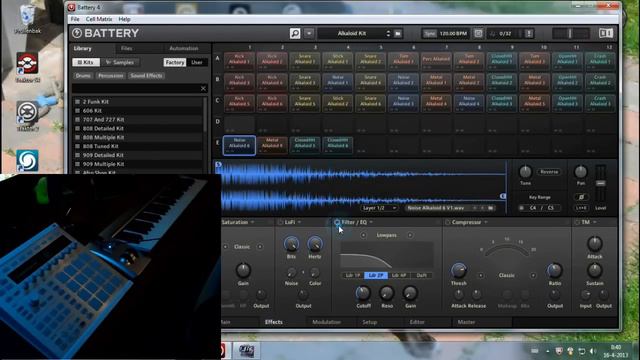Open the File menu

tap(75, 19)
